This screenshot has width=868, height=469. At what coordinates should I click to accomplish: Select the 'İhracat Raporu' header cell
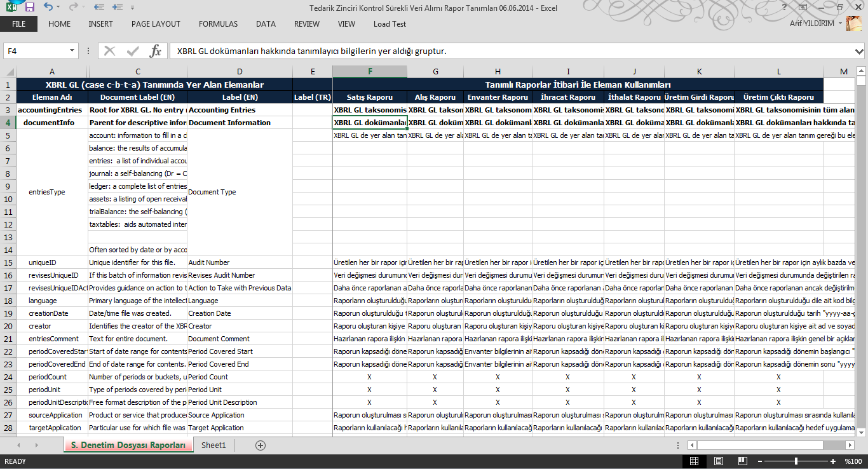click(x=568, y=97)
